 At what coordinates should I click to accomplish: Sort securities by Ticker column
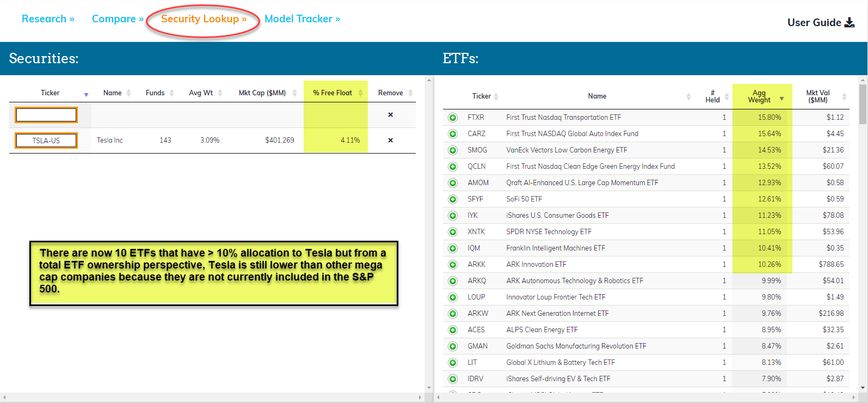(50, 93)
